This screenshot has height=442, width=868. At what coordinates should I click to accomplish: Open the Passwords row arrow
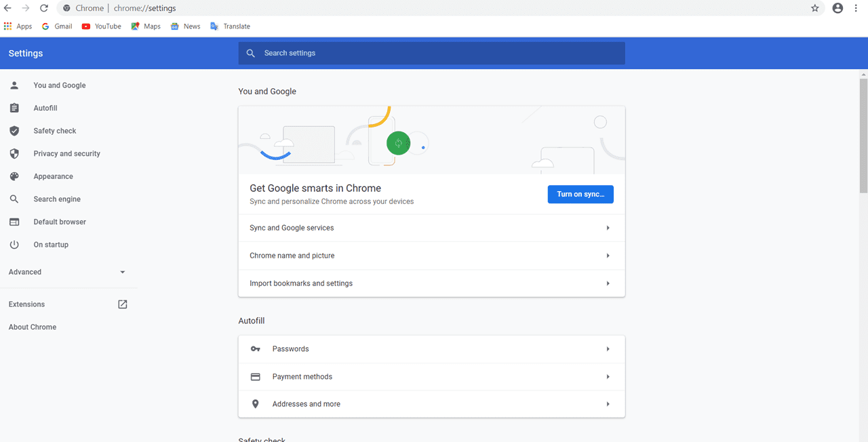coord(608,349)
